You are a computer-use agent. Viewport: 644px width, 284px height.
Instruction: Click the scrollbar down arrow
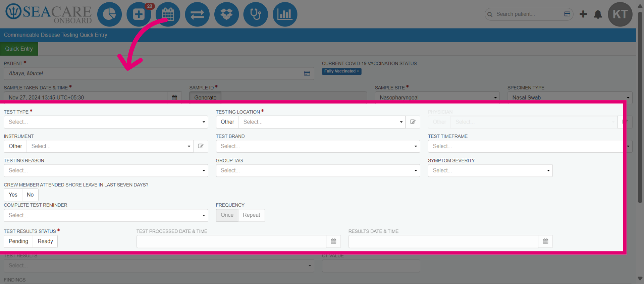640,279
